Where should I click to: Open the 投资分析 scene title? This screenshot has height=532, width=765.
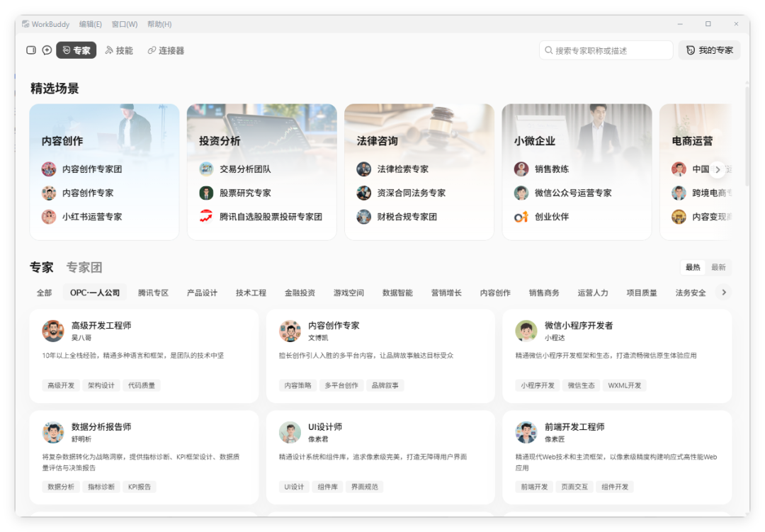[220, 141]
